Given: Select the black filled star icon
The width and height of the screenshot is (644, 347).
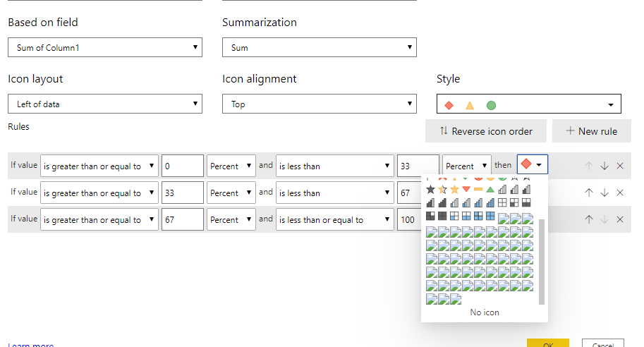Looking at the screenshot, I should tap(430, 189).
